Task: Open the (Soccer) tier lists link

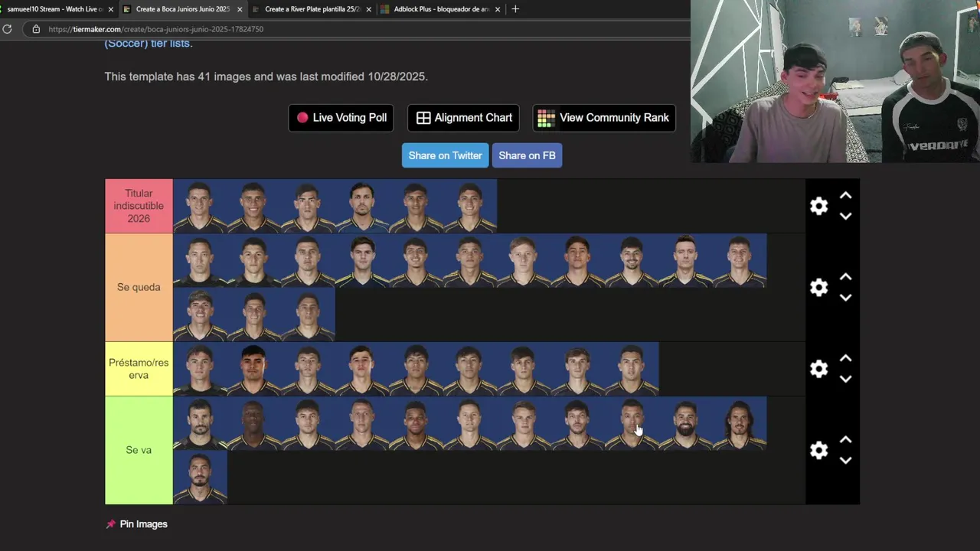Action: [x=148, y=43]
